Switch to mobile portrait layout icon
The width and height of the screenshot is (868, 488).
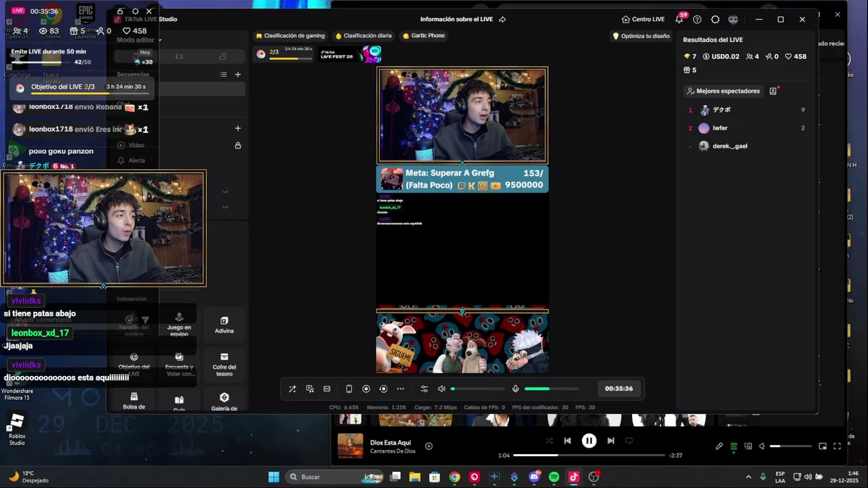(349, 389)
